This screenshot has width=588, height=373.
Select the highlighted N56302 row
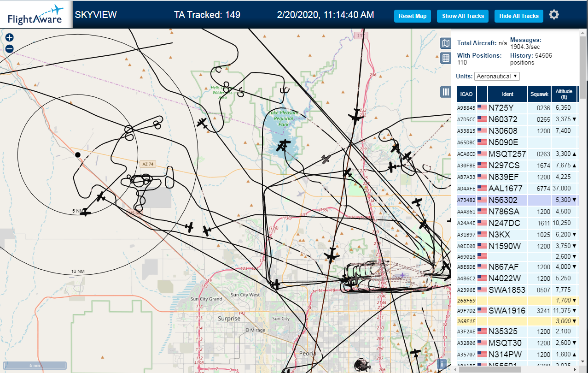pyautogui.click(x=518, y=200)
